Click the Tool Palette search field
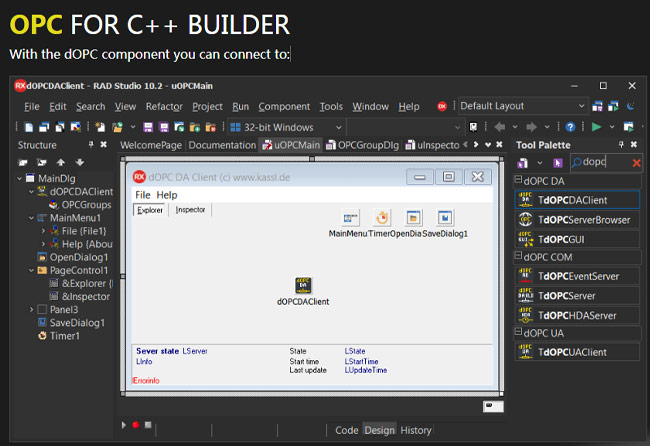The width and height of the screenshot is (650, 446). [x=600, y=162]
